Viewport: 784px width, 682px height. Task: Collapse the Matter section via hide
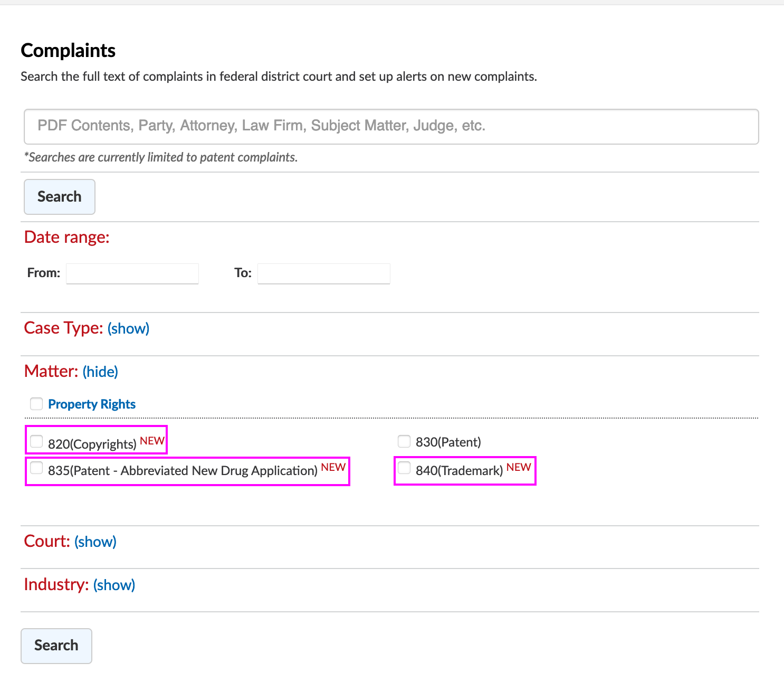(100, 372)
